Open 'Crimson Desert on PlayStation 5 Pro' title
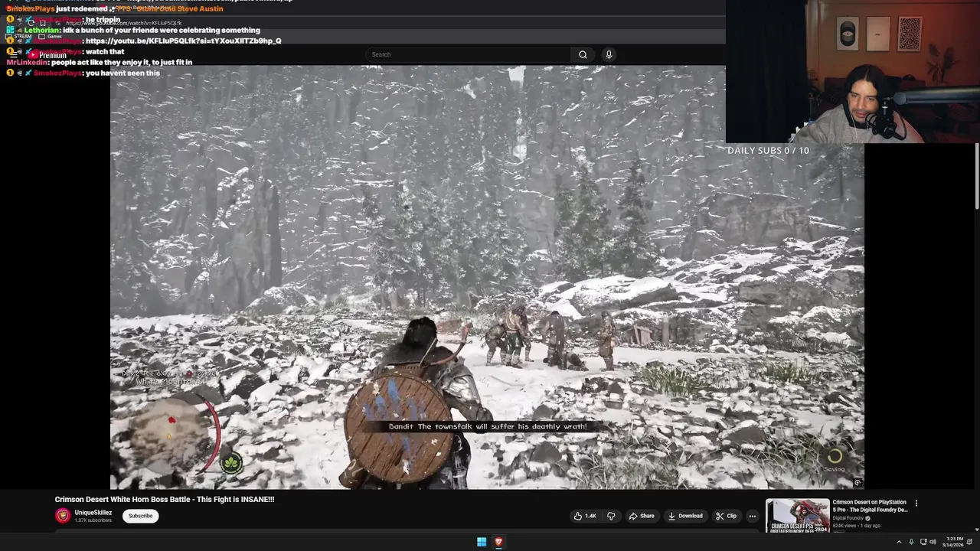The height and width of the screenshot is (551, 980). click(x=870, y=506)
